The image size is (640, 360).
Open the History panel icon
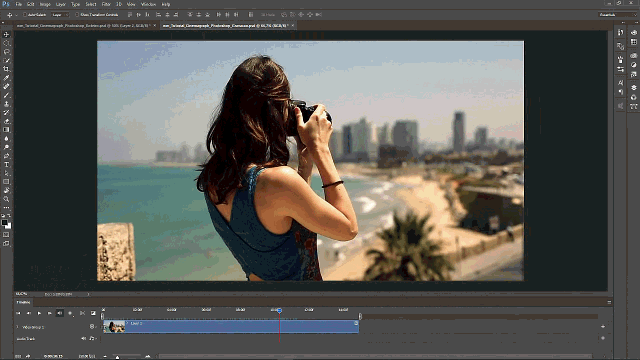point(620,33)
